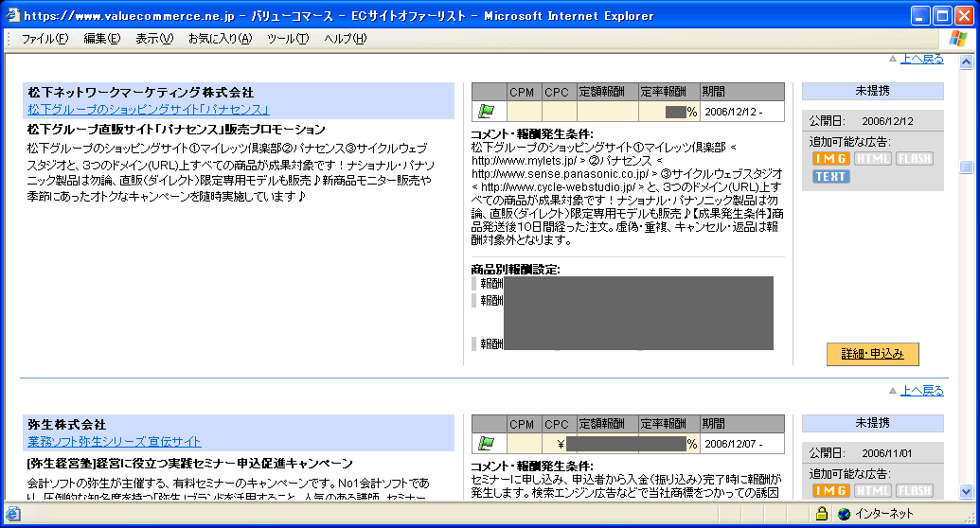Click the TEXT ad type badge
This screenshot has width=980, height=528.
pos(830,176)
